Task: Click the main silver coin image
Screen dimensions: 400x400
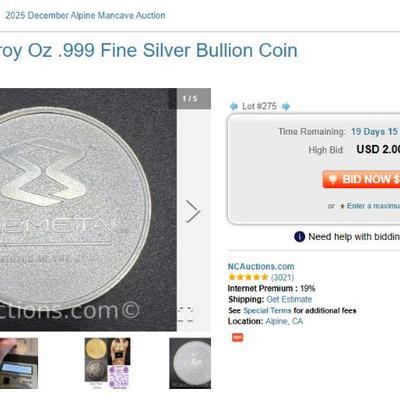Action: point(88,210)
